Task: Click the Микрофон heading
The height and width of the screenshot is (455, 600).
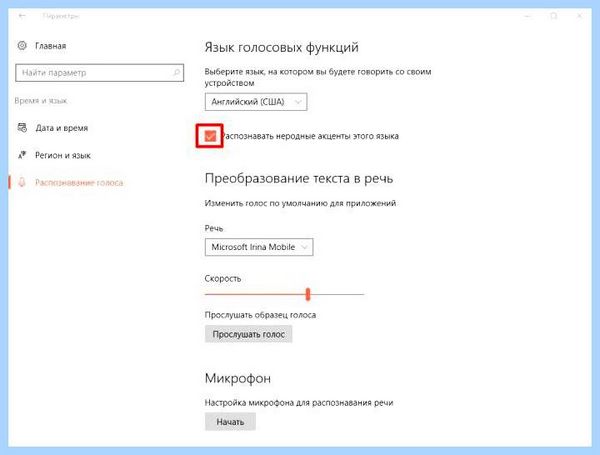Action: pos(238,378)
